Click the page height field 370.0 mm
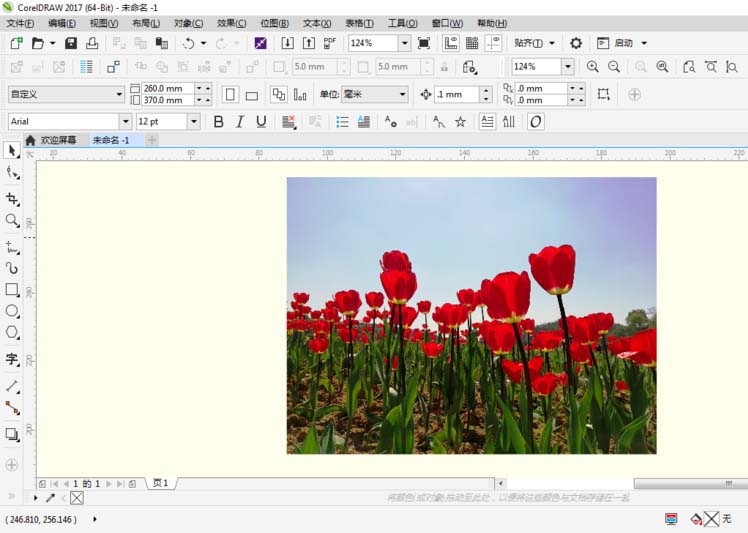Viewport: 748px width, 533px height. click(x=168, y=100)
